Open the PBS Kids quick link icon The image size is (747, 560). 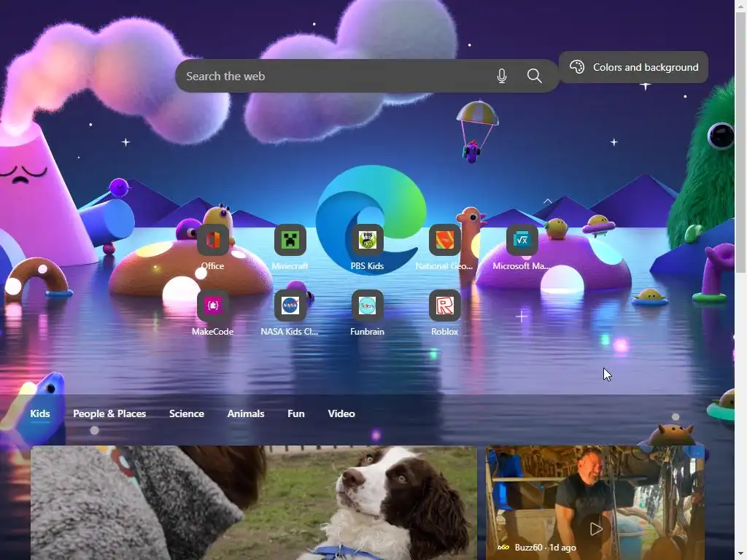click(x=368, y=240)
